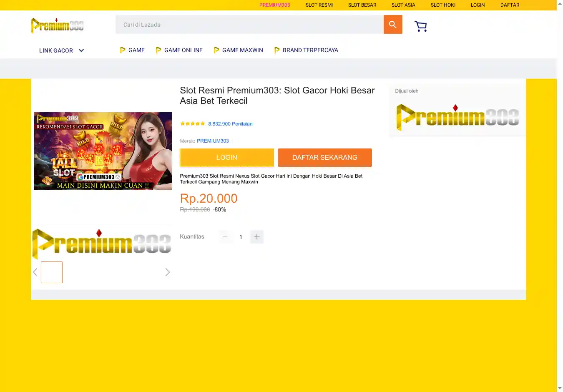The width and height of the screenshot is (563, 392).
Task: Click the Premium303 logo in header
Action: 58,25
